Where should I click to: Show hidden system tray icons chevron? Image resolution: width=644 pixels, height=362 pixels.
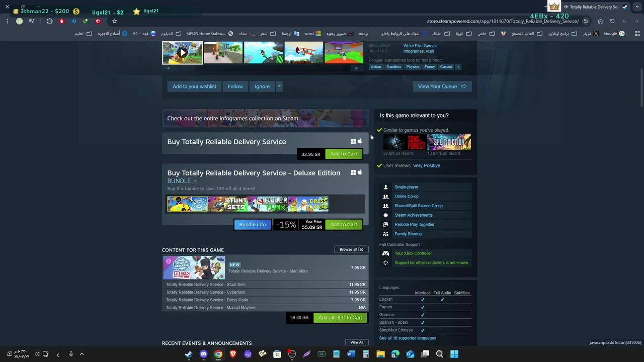(x=82, y=354)
